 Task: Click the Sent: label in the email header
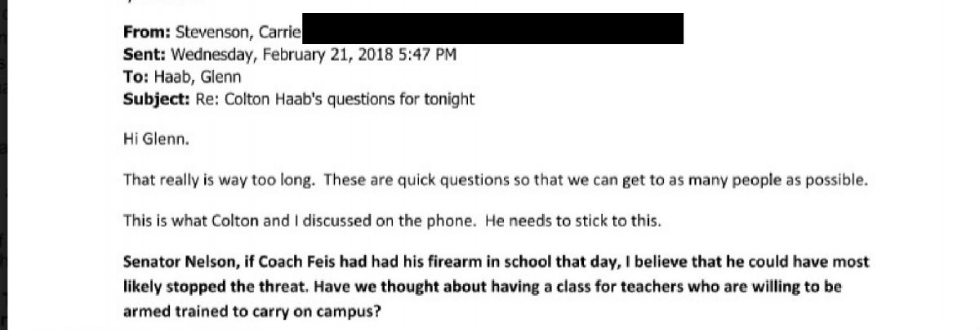[144, 56]
